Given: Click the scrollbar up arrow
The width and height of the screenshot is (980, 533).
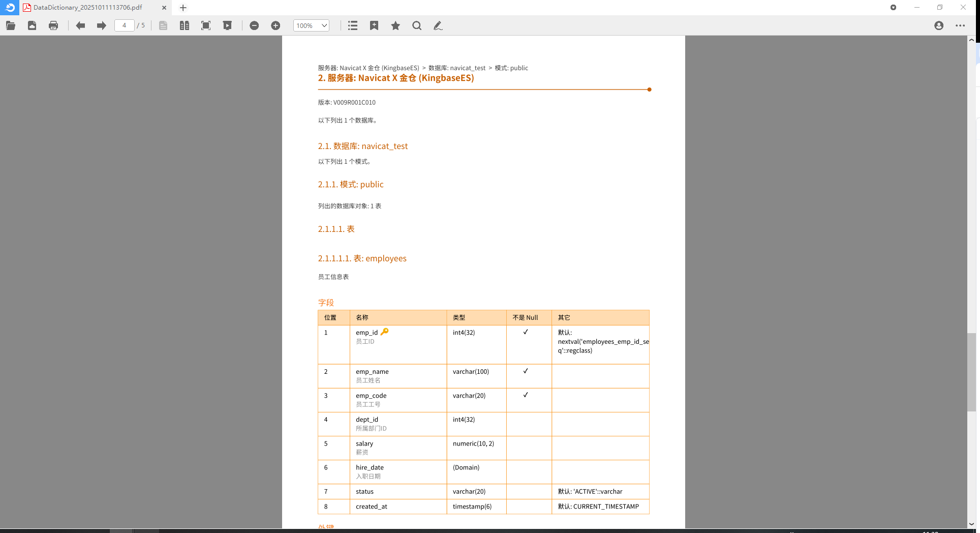Looking at the screenshot, I should click(971, 40).
